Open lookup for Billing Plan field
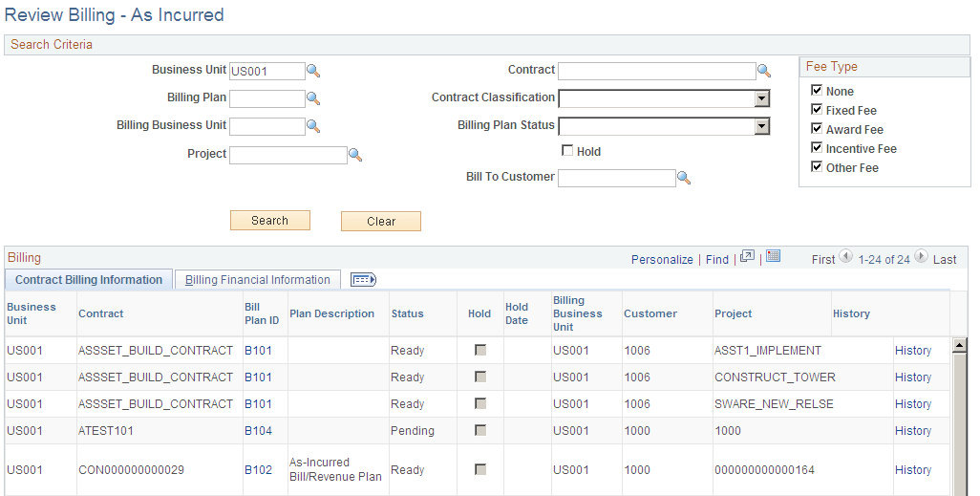 click(x=313, y=98)
